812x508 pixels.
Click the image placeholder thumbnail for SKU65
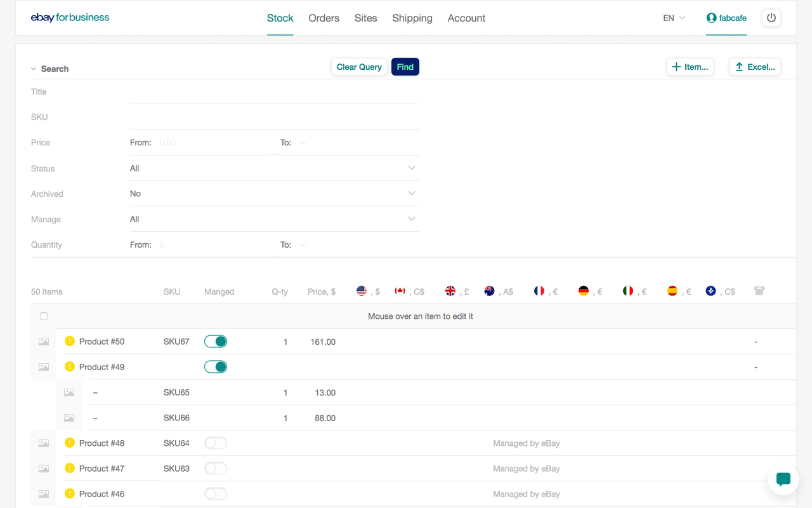(x=69, y=392)
